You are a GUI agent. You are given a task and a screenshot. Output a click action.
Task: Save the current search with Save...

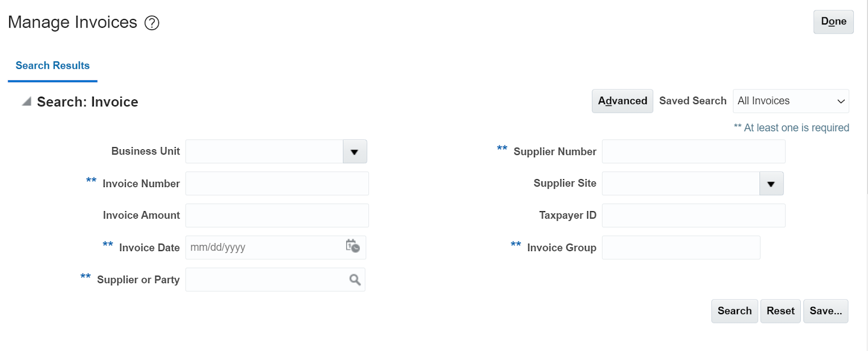tap(826, 311)
